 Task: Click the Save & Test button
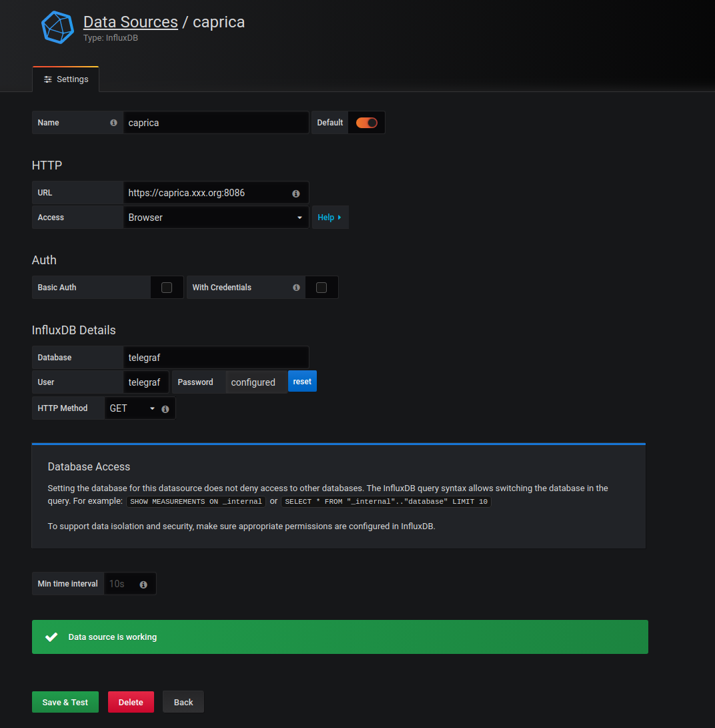pyautogui.click(x=65, y=702)
